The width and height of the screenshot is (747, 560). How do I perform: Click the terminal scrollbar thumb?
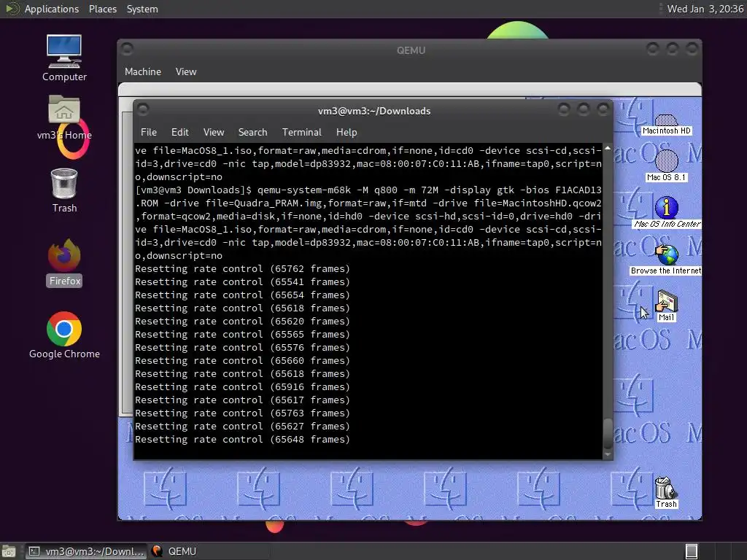point(608,433)
